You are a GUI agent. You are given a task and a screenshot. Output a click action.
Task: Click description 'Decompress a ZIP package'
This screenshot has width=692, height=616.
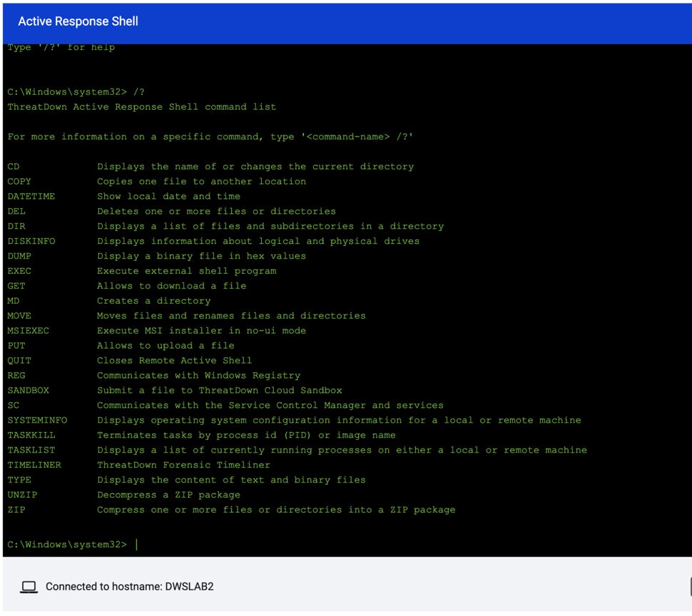click(168, 496)
